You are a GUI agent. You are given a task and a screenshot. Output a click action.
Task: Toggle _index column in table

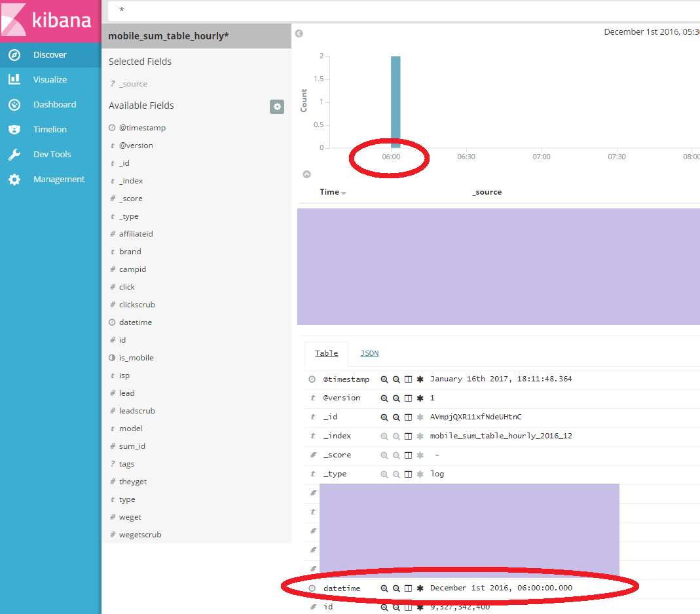point(408,436)
